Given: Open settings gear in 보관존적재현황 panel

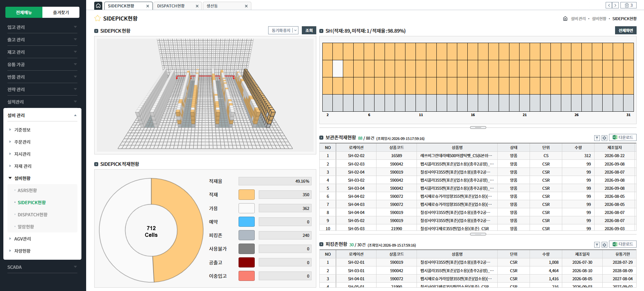Looking at the screenshot, I should 604,138.
